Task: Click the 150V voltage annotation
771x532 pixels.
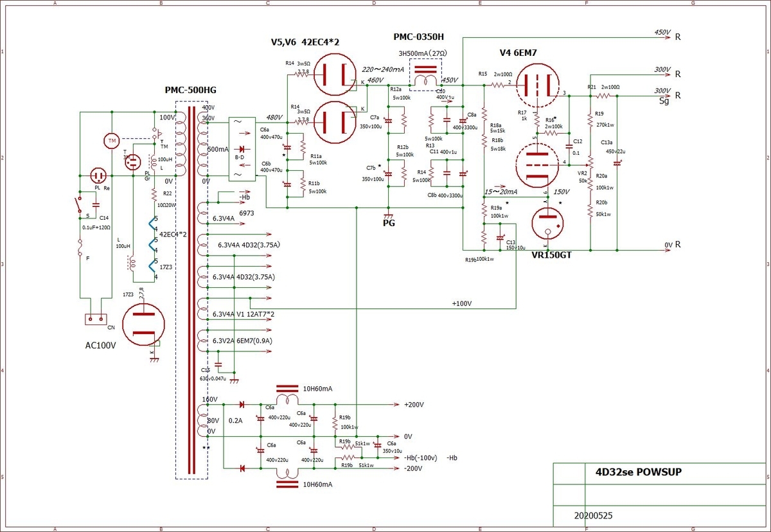Action: pos(561,191)
